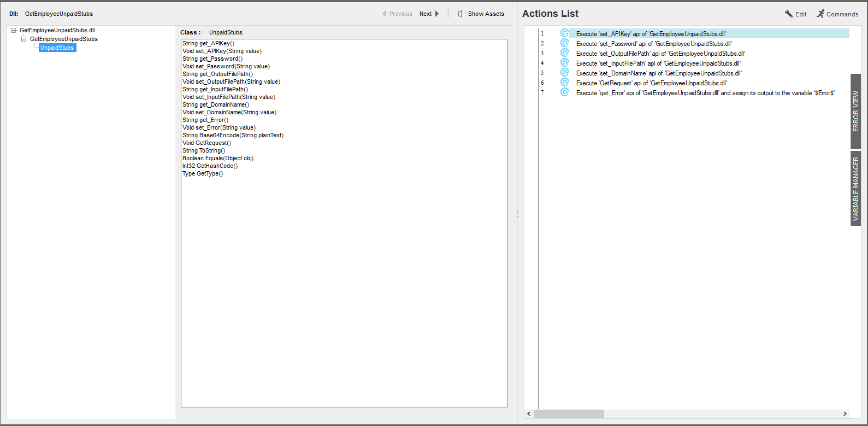Select 'Int32 GetHashCode()' method
The image size is (868, 426).
pos(210,166)
